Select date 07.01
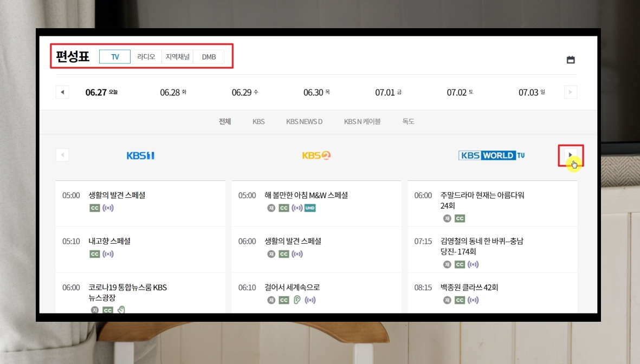 388,93
